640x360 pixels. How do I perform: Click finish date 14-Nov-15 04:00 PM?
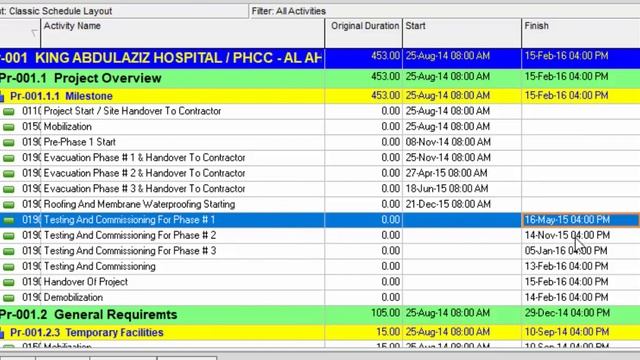(x=567, y=235)
